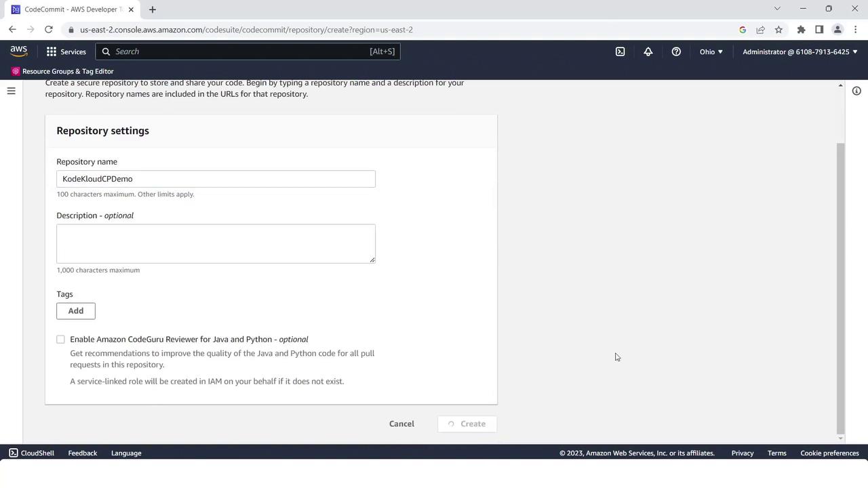Click the scroll-up arrow on the scrollbar
This screenshot has height=488, width=868.
pos(841,85)
